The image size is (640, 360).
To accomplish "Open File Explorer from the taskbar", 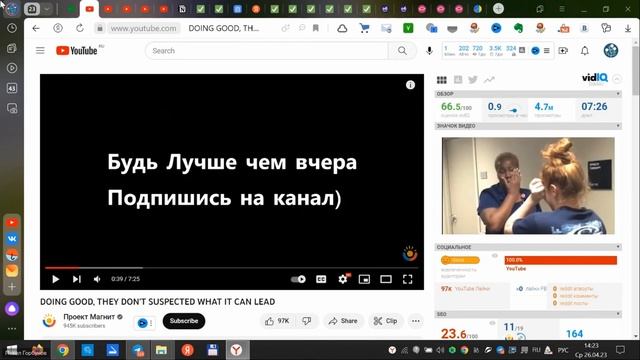I will click(161, 350).
